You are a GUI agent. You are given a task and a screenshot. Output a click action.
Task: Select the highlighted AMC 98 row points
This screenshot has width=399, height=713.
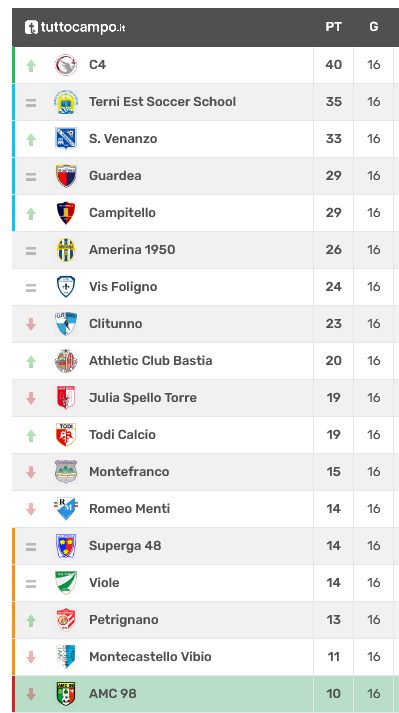(333, 694)
